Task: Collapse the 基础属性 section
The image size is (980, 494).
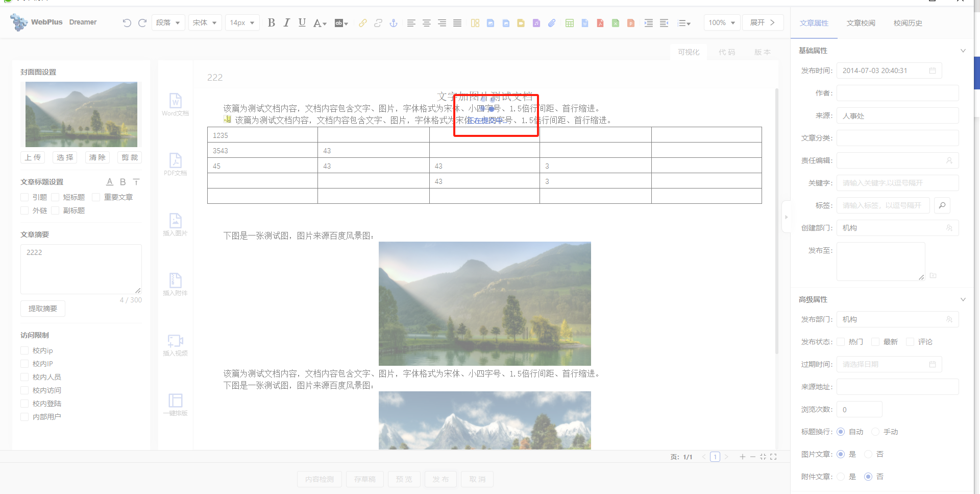Action: click(x=963, y=51)
